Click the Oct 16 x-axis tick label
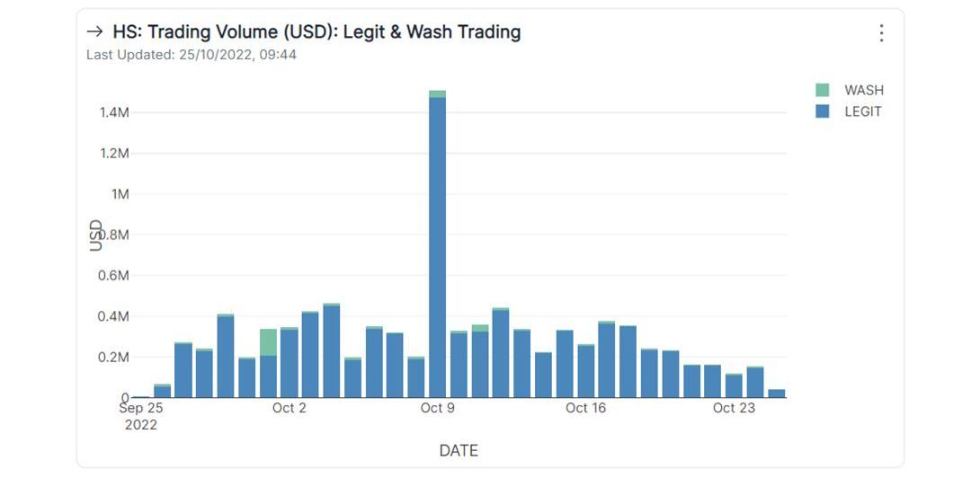The width and height of the screenshot is (980, 478). tap(585, 409)
